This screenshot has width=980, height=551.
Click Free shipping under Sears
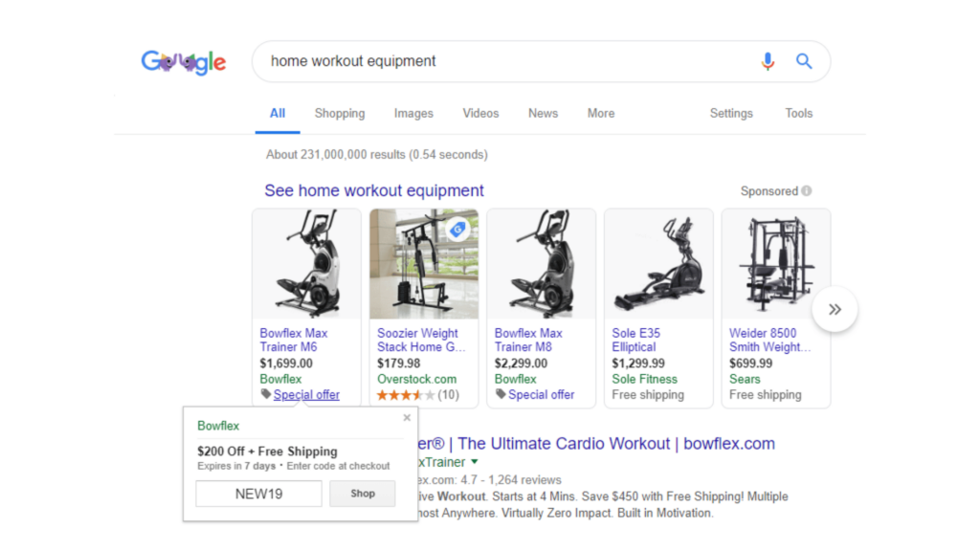pyautogui.click(x=766, y=395)
